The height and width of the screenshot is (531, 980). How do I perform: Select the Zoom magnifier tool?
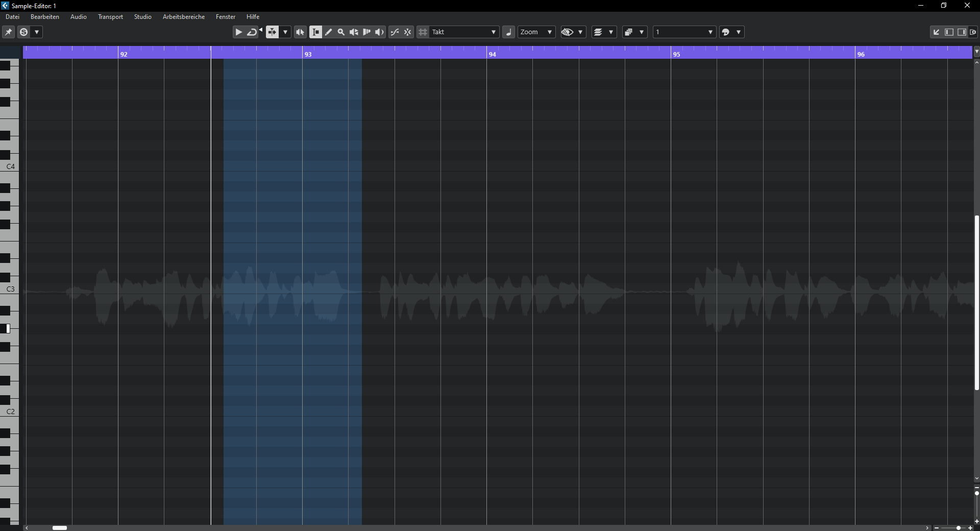(341, 32)
